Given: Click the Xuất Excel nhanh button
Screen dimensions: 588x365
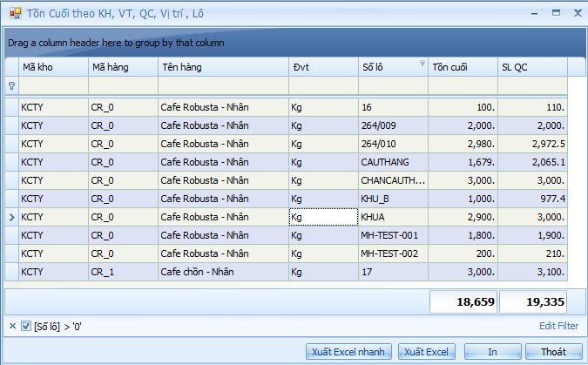Looking at the screenshot, I should point(349,352).
